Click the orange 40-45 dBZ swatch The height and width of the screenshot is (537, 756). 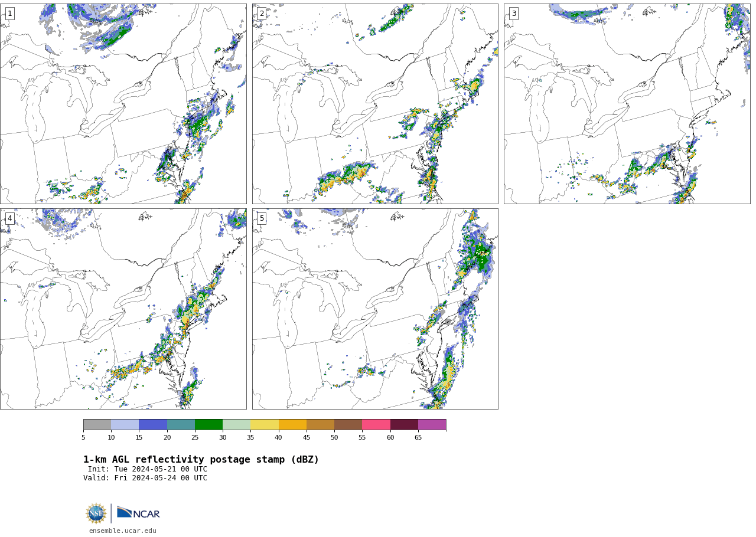(292, 425)
